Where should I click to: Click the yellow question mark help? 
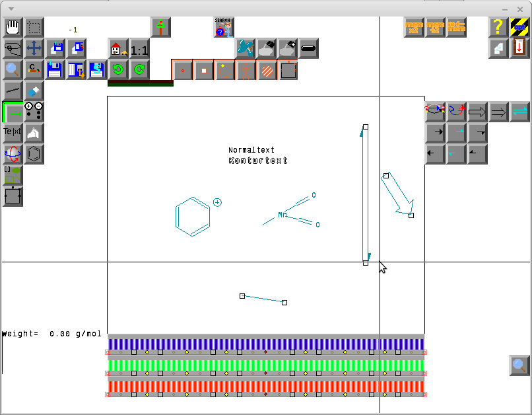498,28
